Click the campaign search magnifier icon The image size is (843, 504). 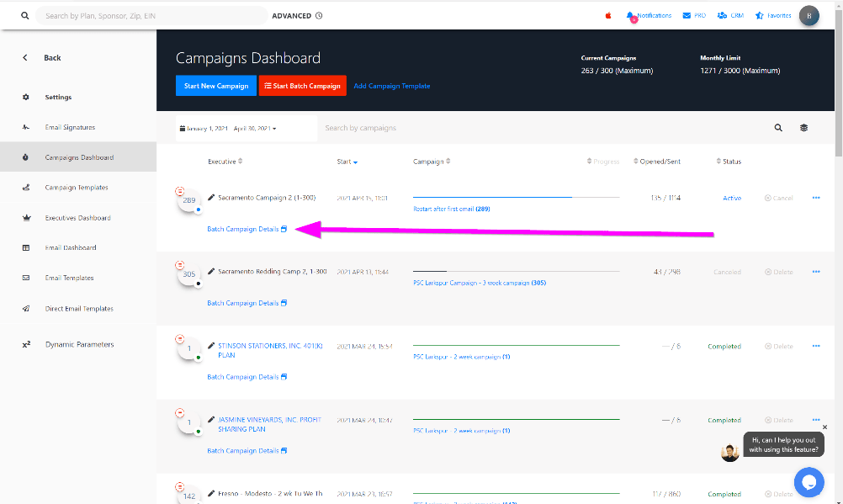[x=778, y=128]
